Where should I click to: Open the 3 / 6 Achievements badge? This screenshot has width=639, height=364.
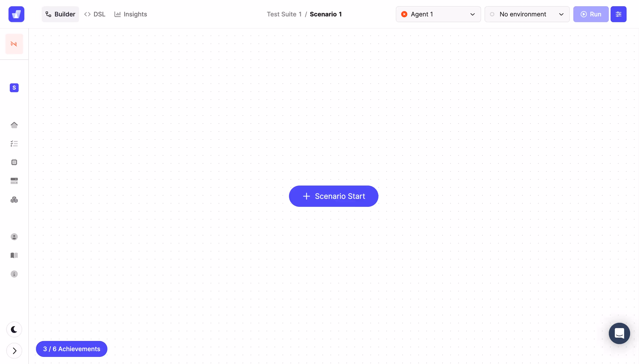coord(72,349)
